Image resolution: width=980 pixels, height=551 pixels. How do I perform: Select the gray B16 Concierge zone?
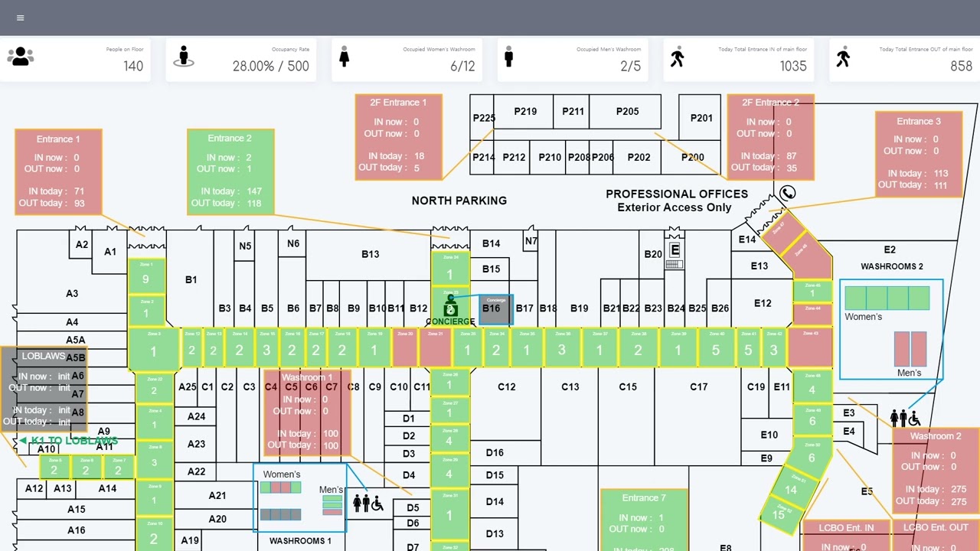pyautogui.click(x=495, y=310)
